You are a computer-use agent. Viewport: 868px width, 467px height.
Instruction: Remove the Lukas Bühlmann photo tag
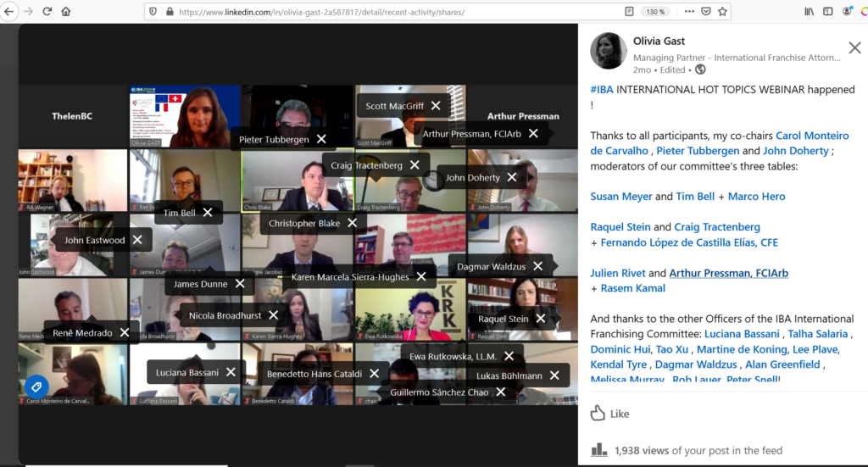554,375
